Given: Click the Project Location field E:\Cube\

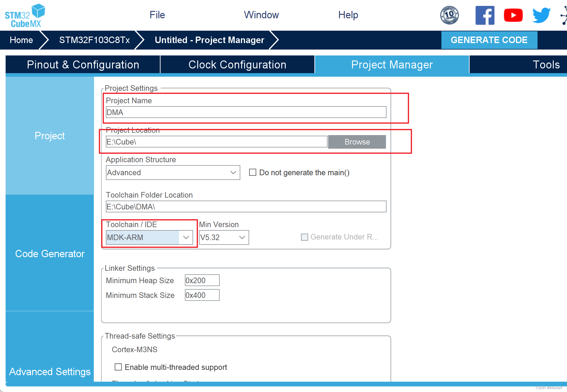Looking at the screenshot, I should (x=216, y=142).
